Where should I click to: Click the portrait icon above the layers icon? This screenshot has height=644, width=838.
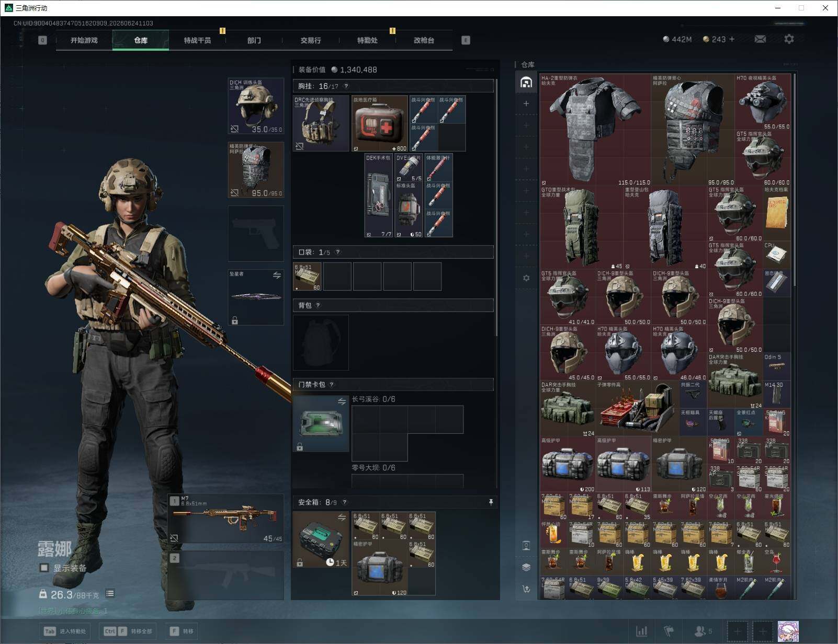526,546
